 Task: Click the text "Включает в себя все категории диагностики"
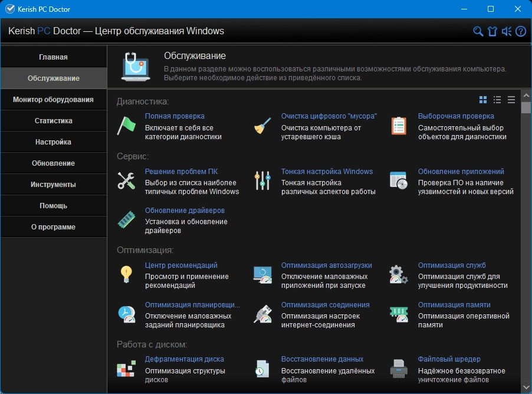(183, 132)
